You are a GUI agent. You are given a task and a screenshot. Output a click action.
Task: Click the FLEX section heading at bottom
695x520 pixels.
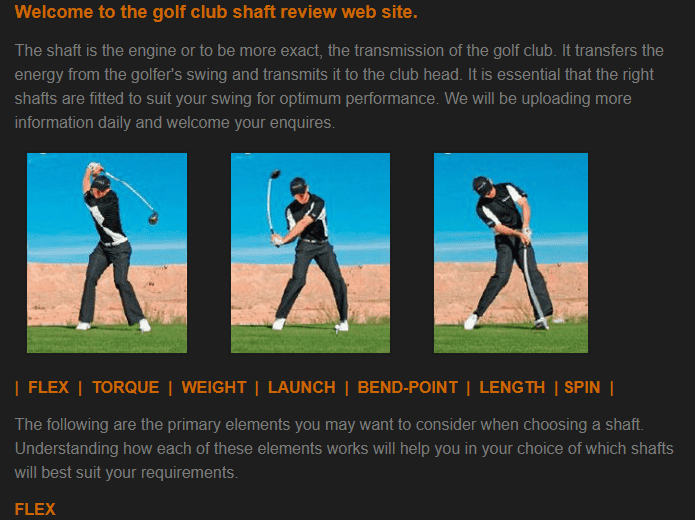tap(35, 509)
